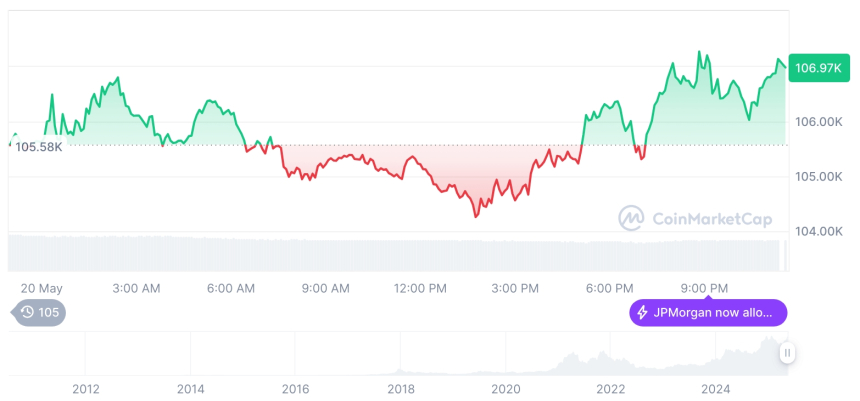Click the clock history icon beside 105
860x401 pixels.
point(27,313)
